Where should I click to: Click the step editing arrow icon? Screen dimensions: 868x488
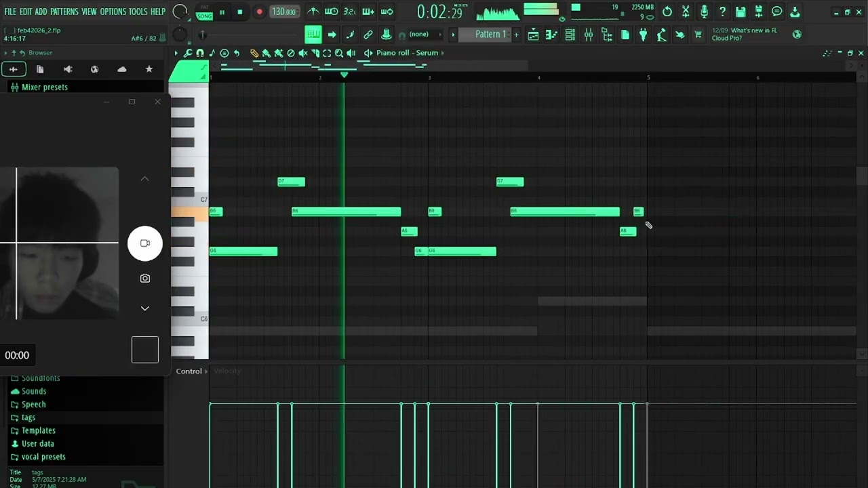[x=332, y=35]
